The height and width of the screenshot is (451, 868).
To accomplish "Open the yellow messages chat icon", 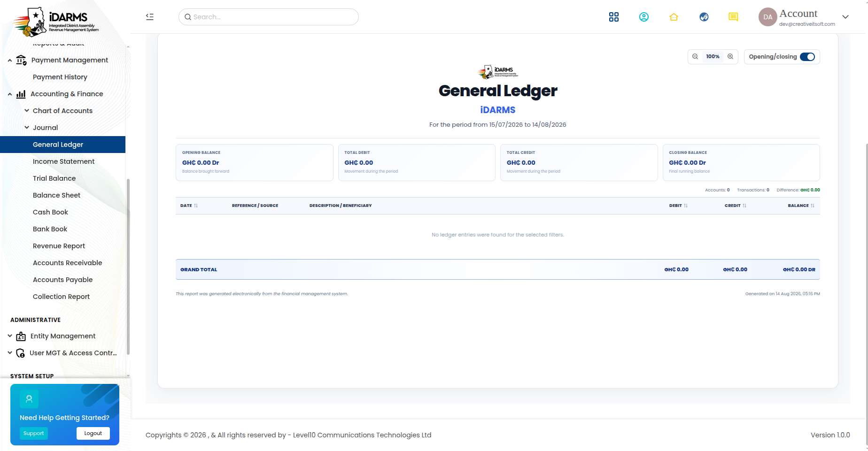I will [733, 17].
